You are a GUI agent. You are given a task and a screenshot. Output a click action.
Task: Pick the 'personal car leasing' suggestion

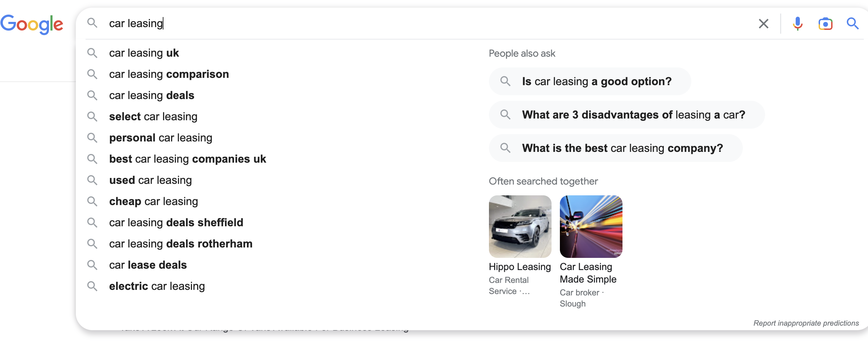[161, 138]
